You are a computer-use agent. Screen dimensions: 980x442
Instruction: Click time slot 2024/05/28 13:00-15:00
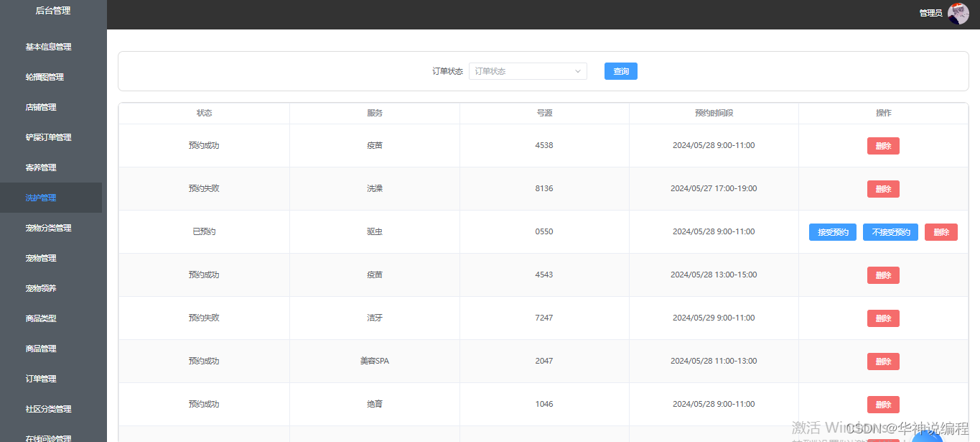[x=714, y=275]
